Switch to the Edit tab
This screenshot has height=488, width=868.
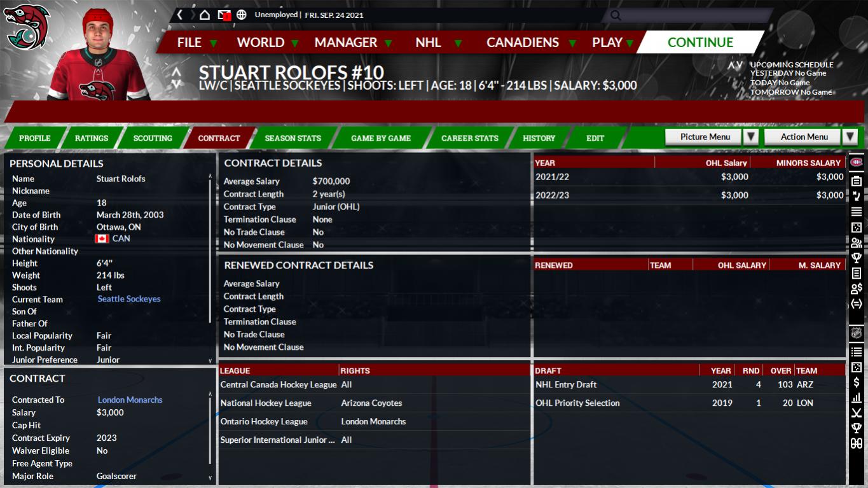coord(595,138)
